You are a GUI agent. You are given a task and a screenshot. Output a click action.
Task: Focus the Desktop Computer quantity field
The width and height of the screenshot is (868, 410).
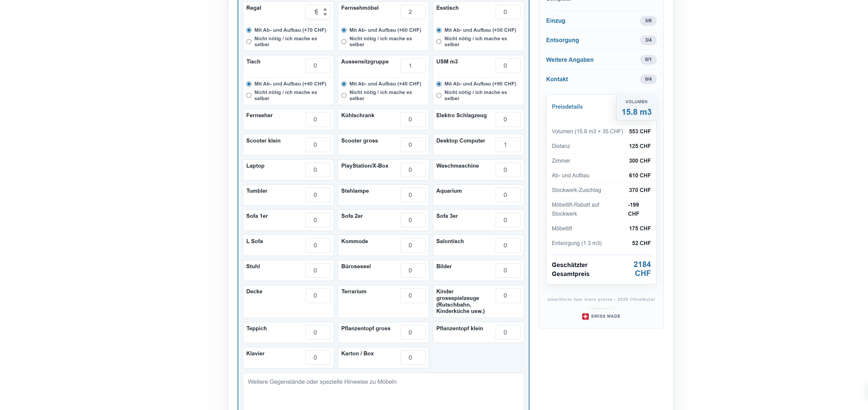click(x=508, y=145)
